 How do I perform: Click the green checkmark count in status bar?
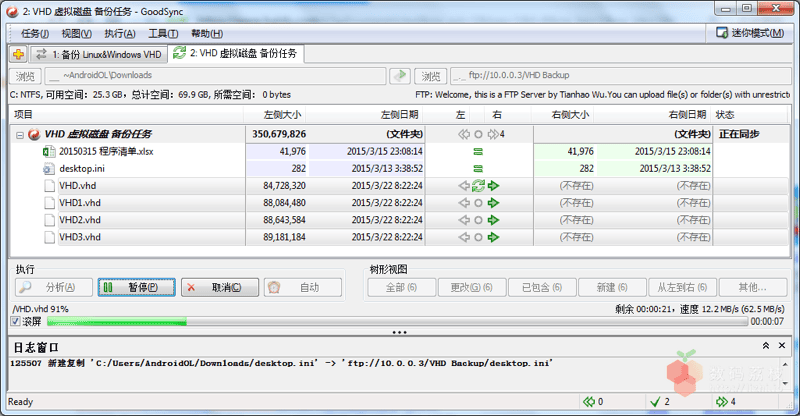pos(662,402)
